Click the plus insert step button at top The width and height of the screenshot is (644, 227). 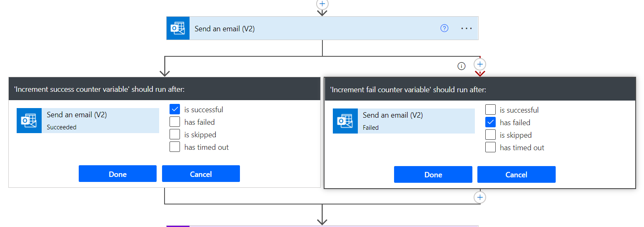coord(322,4)
